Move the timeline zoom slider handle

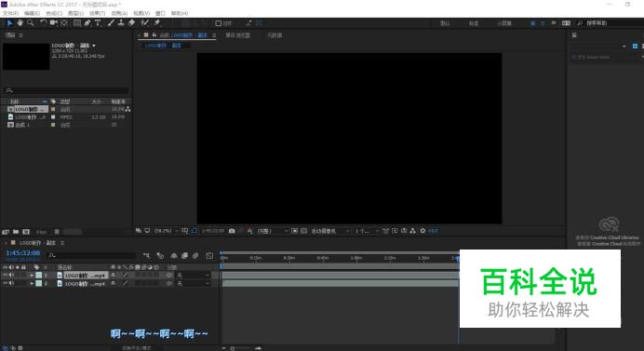coord(233,348)
